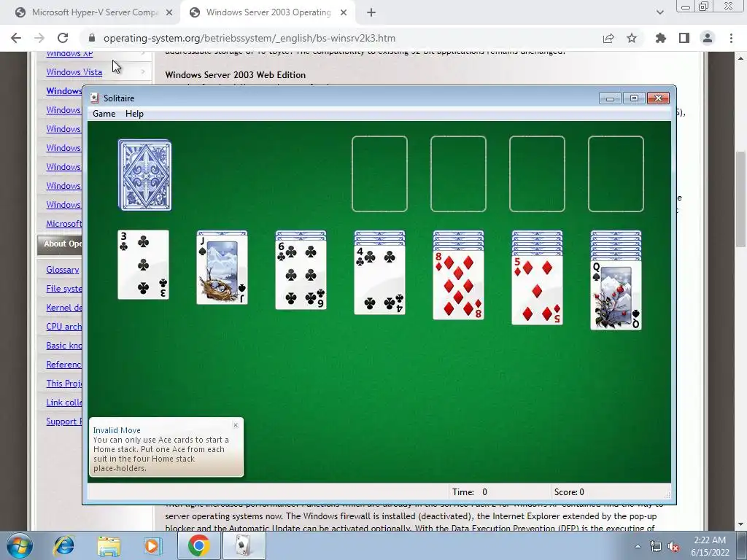
Task: Open Chrome extensions puzzle icon
Action: [x=661, y=38]
